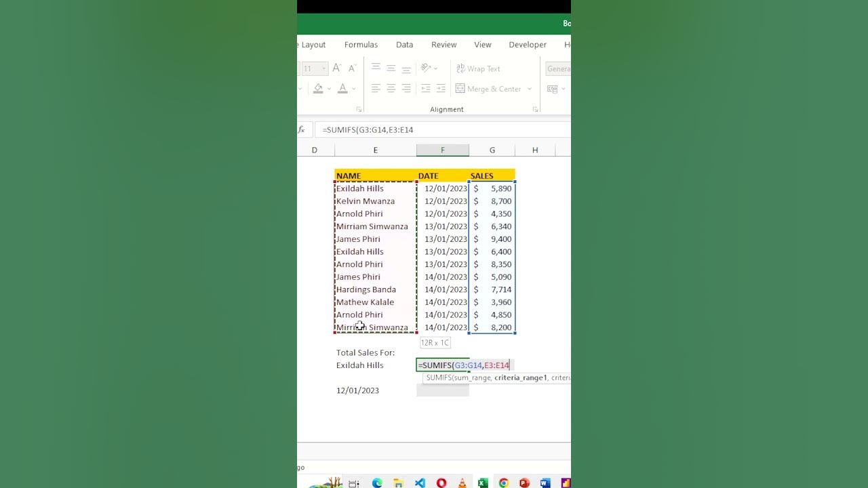Open PowerPoint from the taskbar
The width and height of the screenshot is (868, 488).
click(524, 483)
